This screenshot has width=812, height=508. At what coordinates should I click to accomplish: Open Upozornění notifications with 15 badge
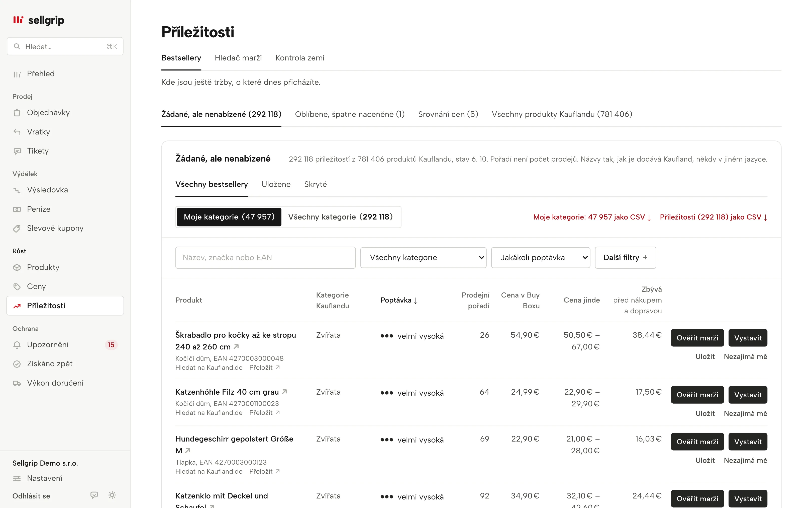[x=65, y=345]
